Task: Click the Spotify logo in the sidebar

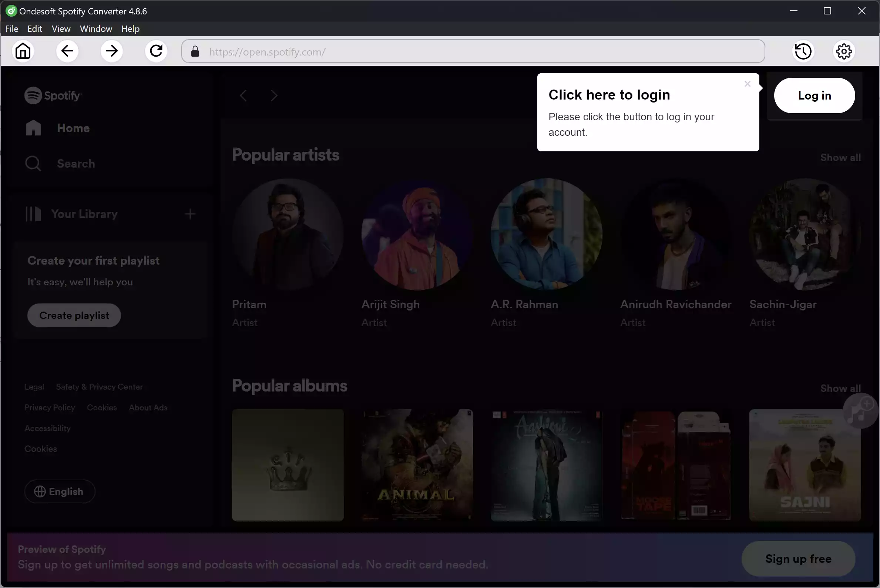Action: (x=53, y=95)
